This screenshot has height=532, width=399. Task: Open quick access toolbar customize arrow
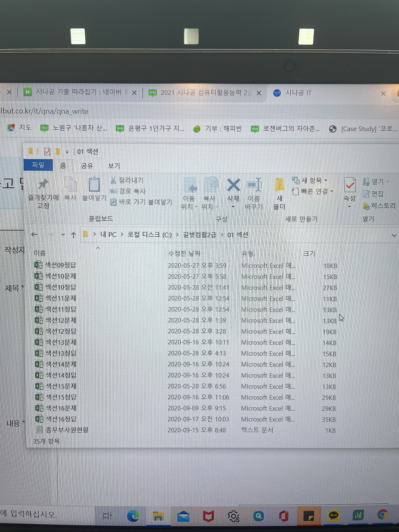click(x=67, y=152)
